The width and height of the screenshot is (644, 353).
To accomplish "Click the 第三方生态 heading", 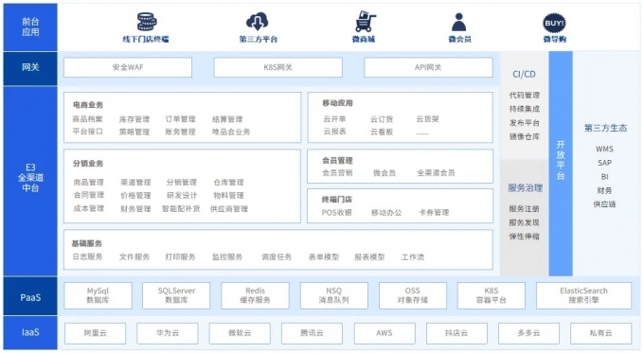I will pos(606,128).
